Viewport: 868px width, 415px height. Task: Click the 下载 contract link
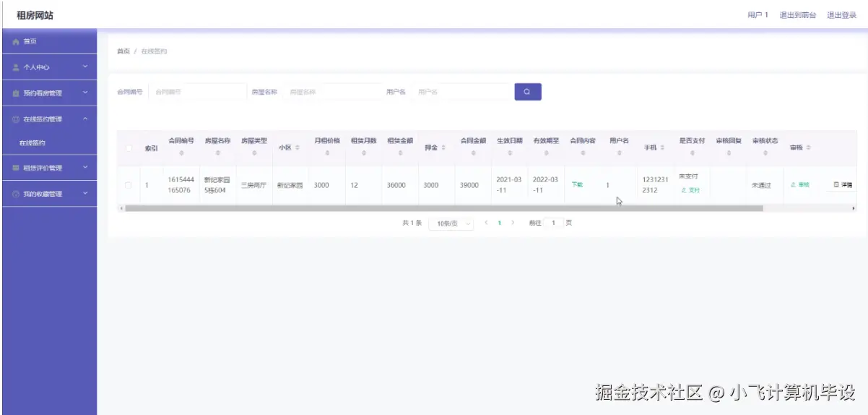[x=577, y=185]
